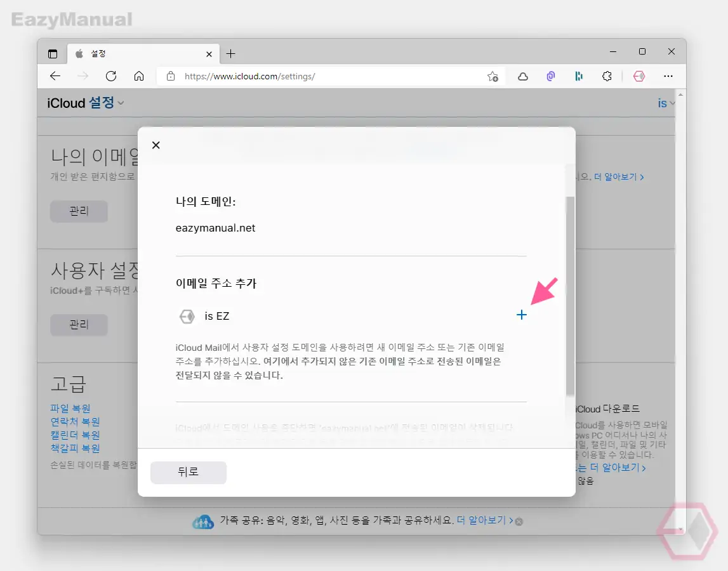Open the tab actions menu

tap(53, 54)
